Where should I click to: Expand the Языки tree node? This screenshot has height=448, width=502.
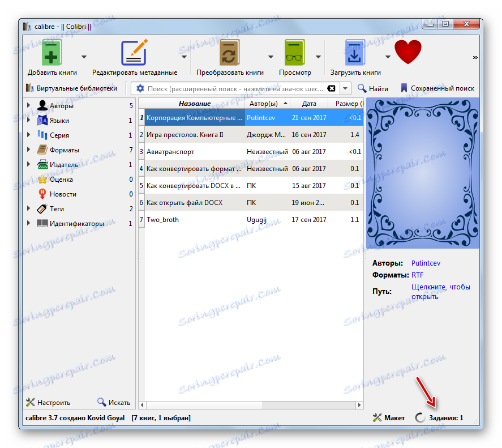(28, 120)
